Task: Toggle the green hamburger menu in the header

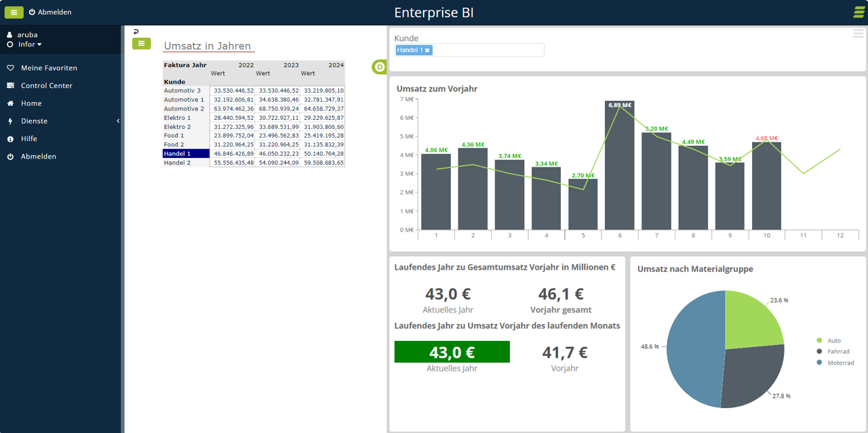Action: click(x=14, y=12)
